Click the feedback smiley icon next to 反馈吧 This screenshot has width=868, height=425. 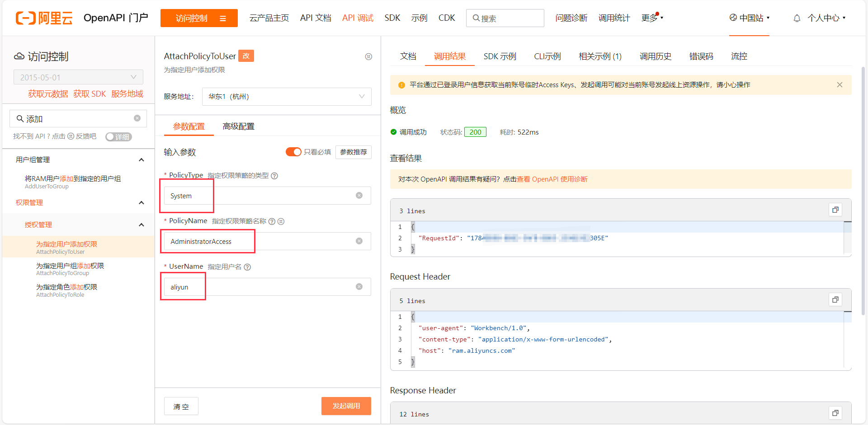[71, 136]
